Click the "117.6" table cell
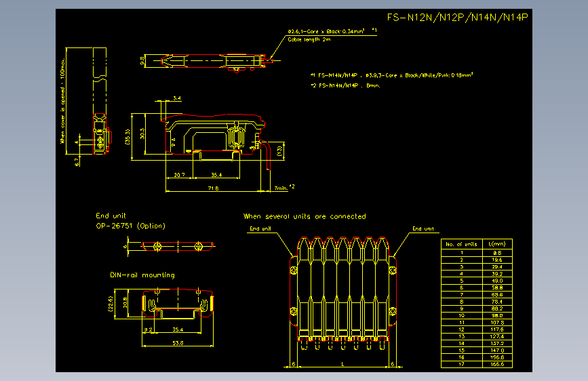 [497, 329]
